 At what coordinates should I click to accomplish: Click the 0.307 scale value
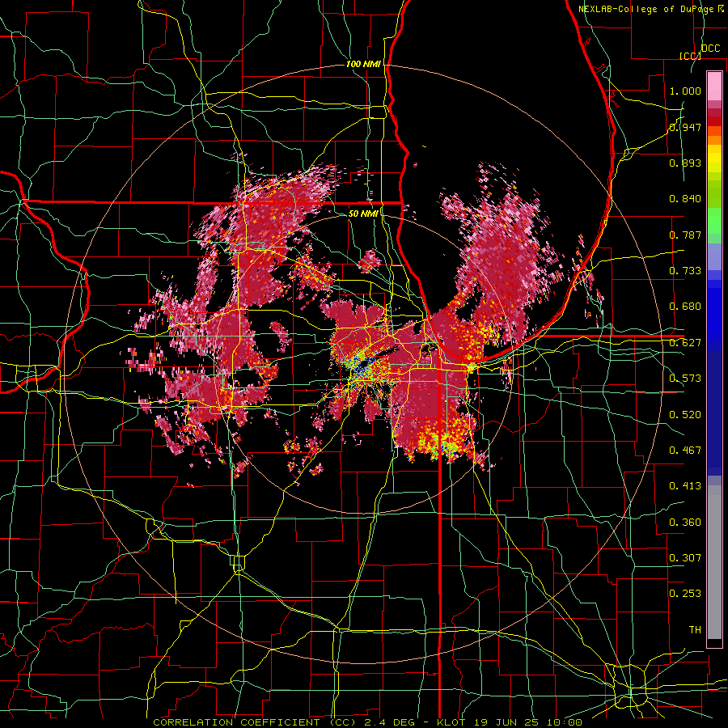click(x=685, y=558)
